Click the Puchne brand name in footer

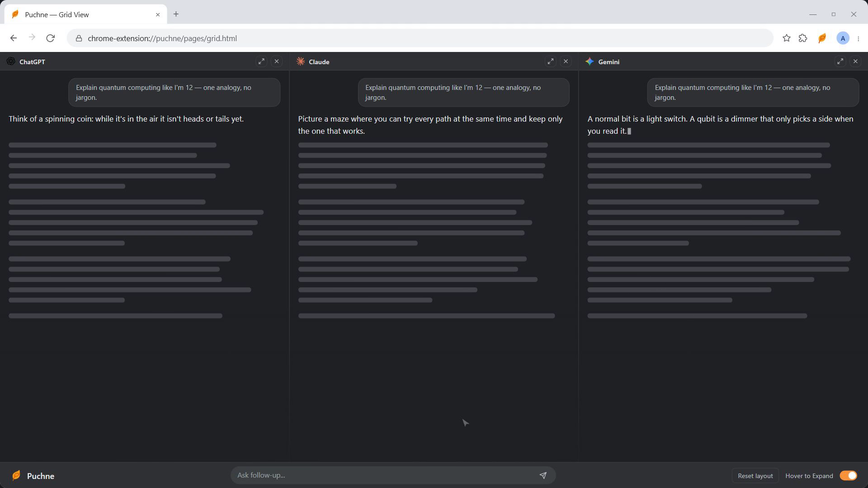[41, 476]
